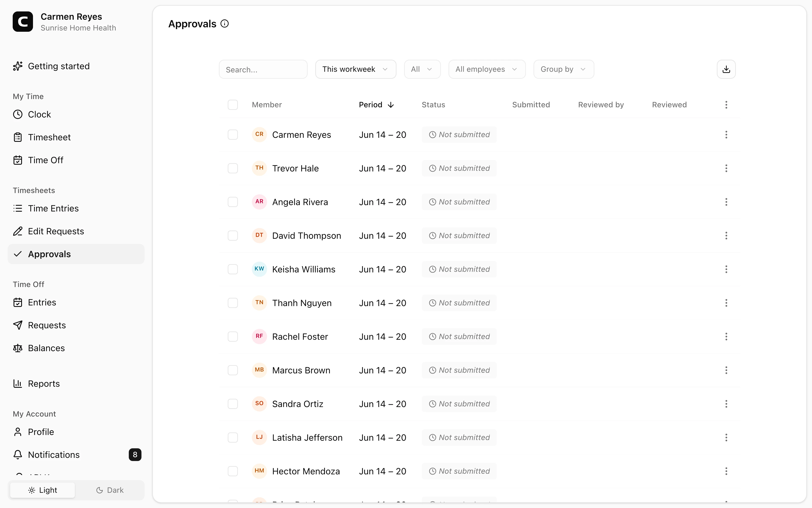Check the box for Latisha Jefferson
The height and width of the screenshot is (508, 812).
(x=233, y=438)
